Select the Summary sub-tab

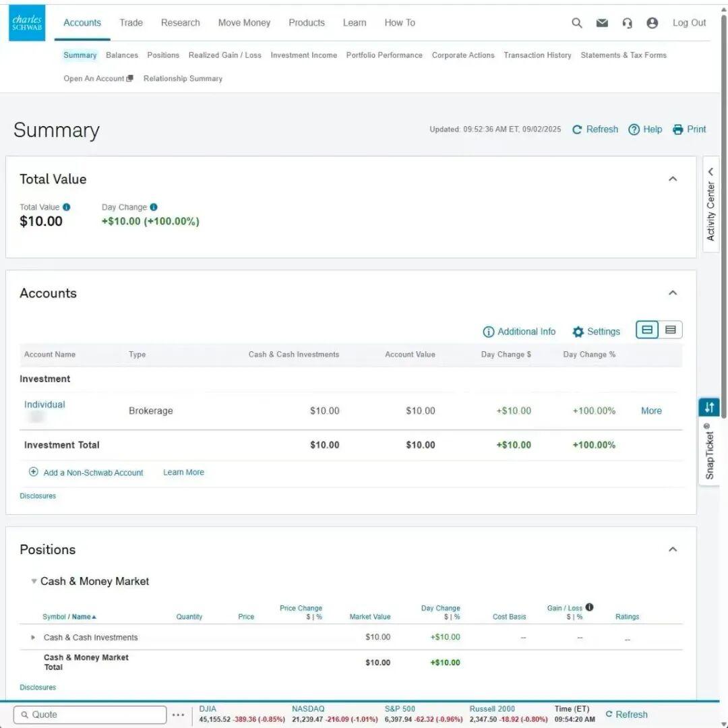tap(80, 55)
